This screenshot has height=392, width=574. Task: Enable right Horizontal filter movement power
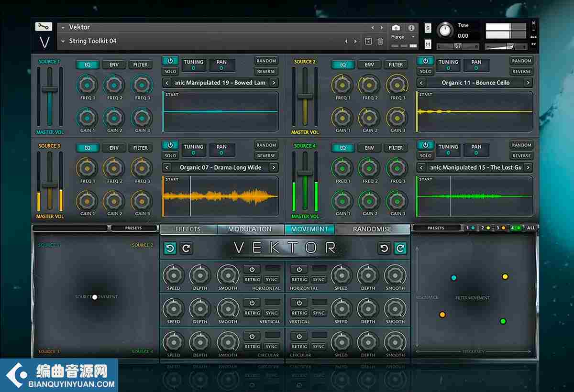(x=299, y=270)
